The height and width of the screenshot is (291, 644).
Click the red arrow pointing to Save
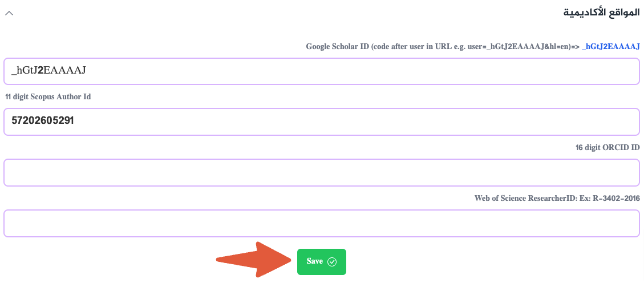point(251,260)
